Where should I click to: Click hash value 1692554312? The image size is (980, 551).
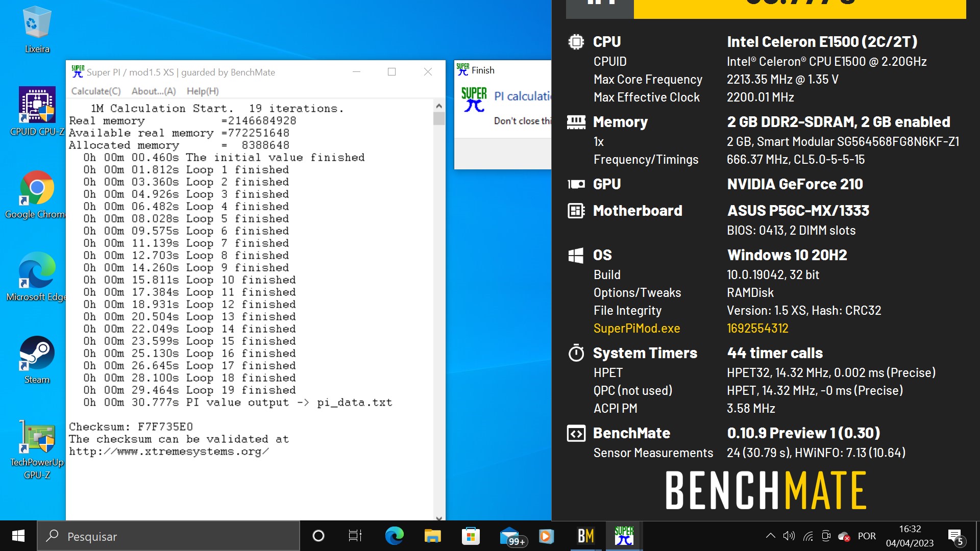click(x=757, y=328)
